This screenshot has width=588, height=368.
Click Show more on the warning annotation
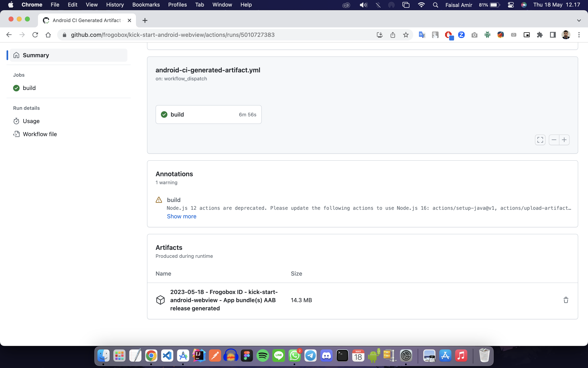tap(182, 216)
